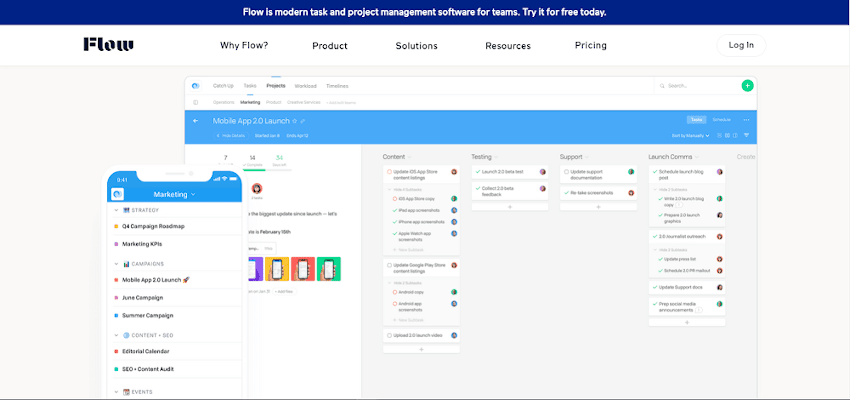This screenshot has width=850, height=400.
Task: Open the Why Flow? menu link
Action: (x=244, y=46)
